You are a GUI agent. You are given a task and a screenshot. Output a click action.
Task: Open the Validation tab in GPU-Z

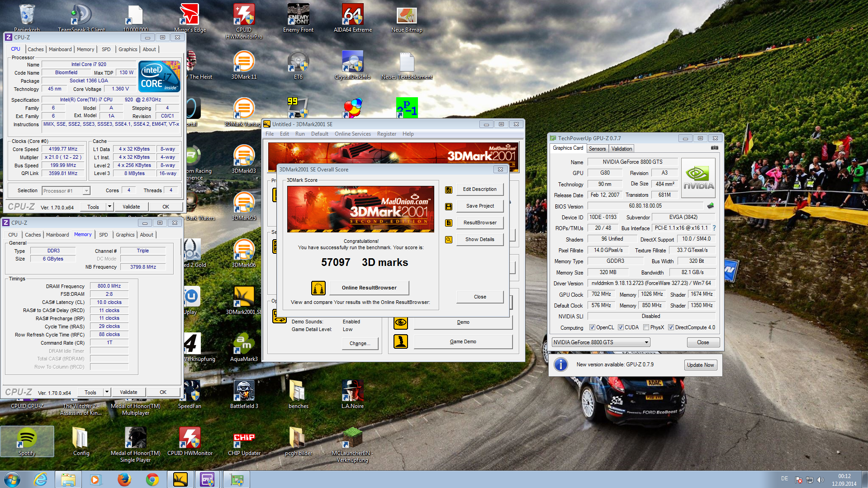[621, 149]
